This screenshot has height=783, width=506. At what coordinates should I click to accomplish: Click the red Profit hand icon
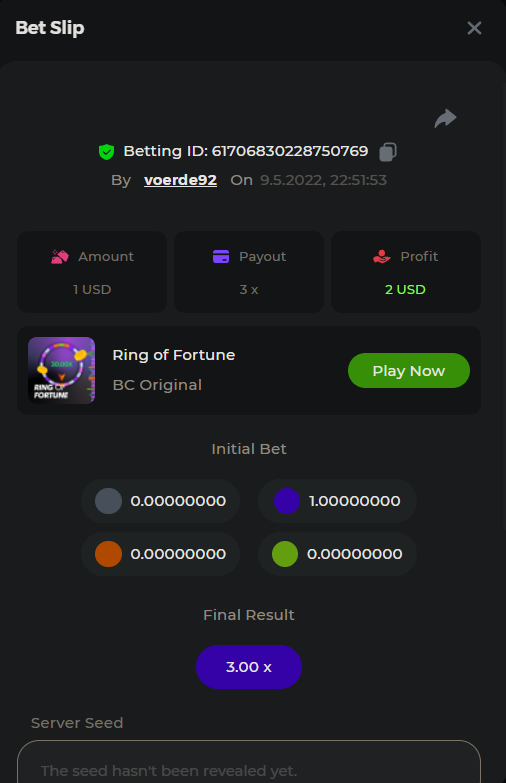pyautogui.click(x=382, y=257)
